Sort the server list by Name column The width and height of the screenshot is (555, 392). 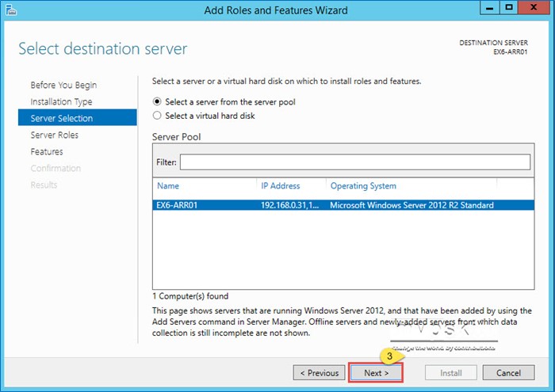168,185
